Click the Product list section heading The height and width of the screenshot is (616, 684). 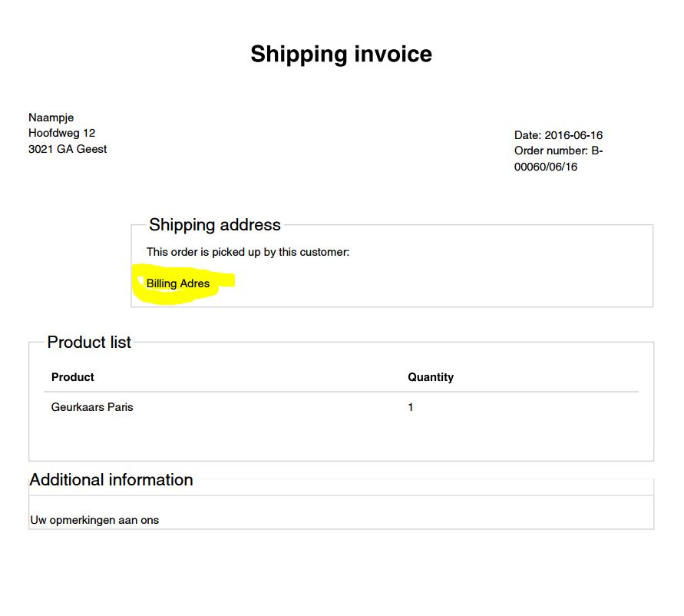coord(89,343)
